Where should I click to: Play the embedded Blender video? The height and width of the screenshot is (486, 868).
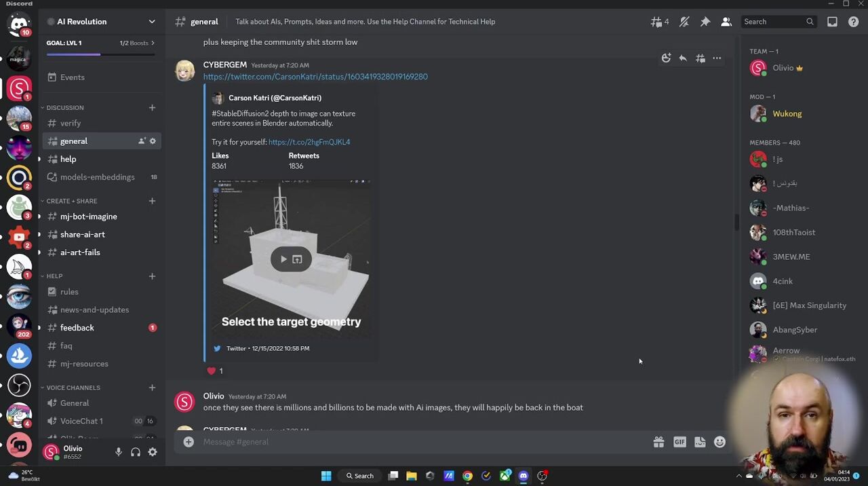pyautogui.click(x=283, y=259)
